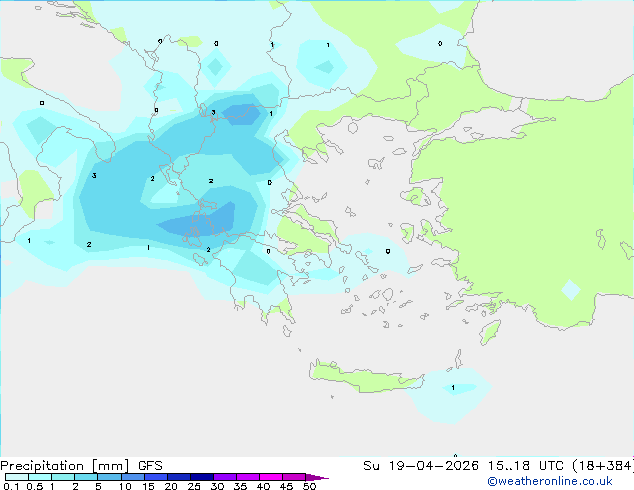
Task: Click the '50' legend scale label
Action: [309, 486]
